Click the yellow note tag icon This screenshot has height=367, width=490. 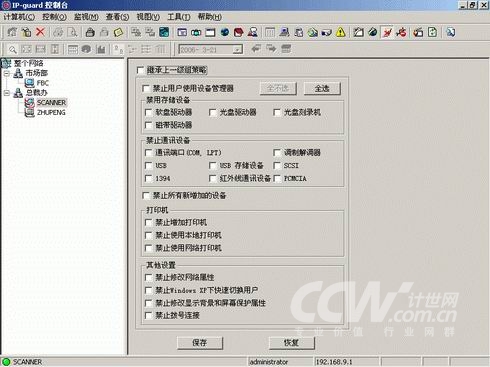tap(118, 32)
